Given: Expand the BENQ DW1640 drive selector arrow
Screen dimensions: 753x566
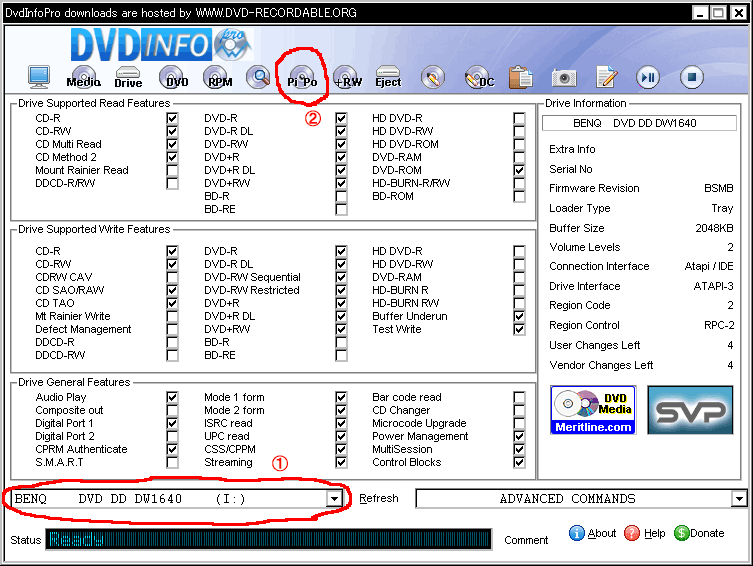Looking at the screenshot, I should click(334, 499).
